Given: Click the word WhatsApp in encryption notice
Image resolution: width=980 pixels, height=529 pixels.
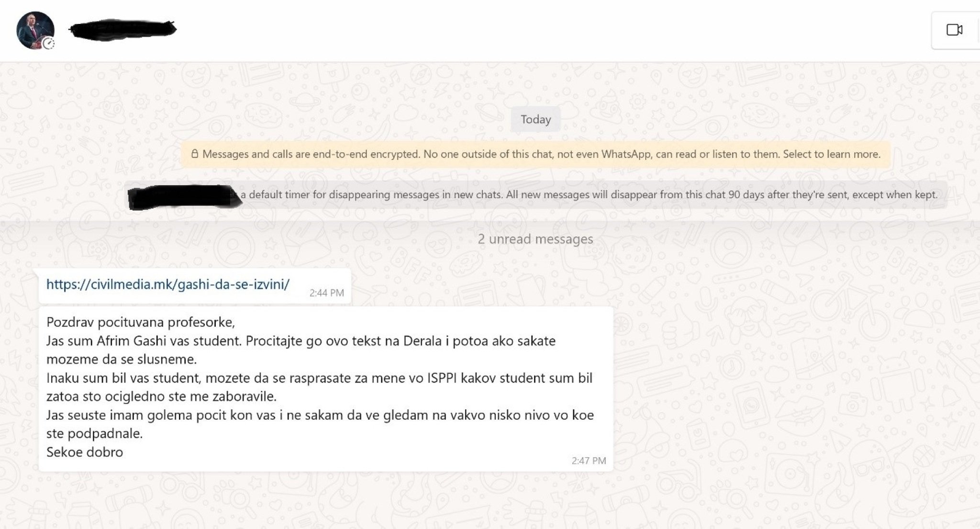Looking at the screenshot, I should coord(626,154).
